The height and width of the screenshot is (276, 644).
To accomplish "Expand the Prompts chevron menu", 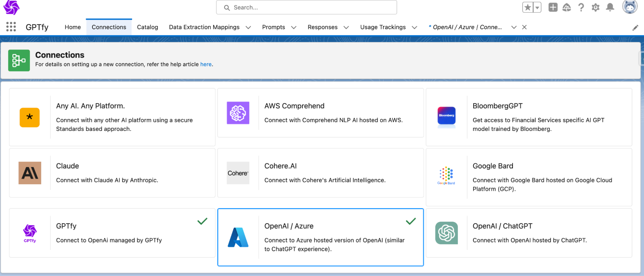I will click(293, 27).
